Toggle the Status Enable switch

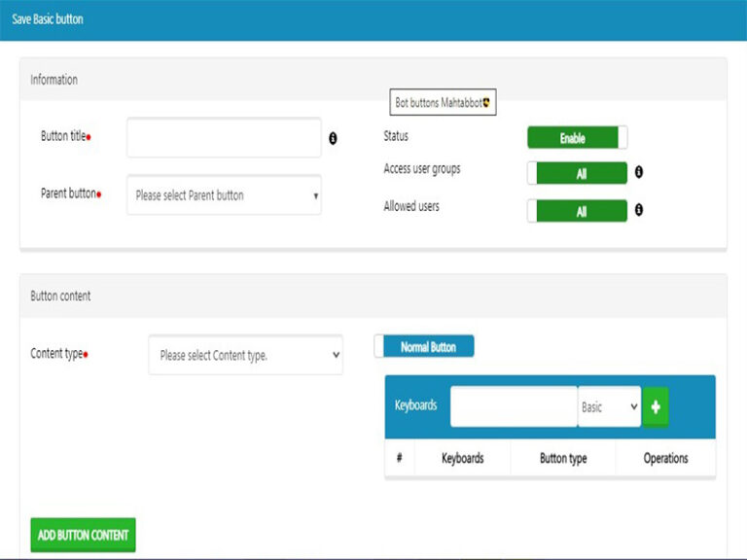[577, 138]
